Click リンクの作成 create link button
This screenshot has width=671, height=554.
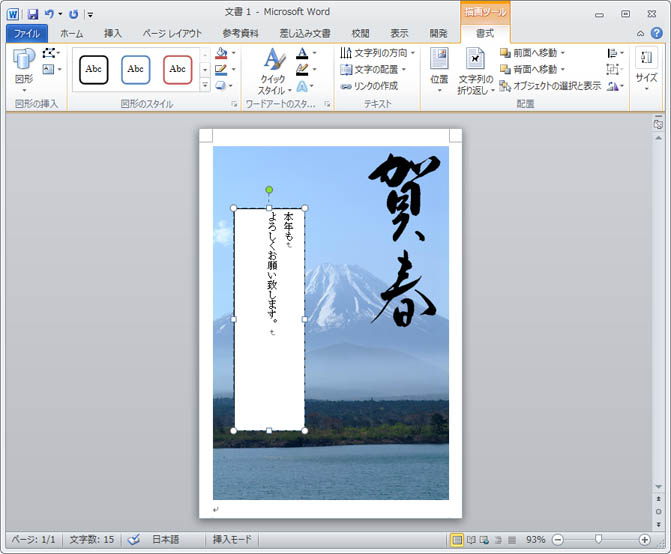coord(369,86)
